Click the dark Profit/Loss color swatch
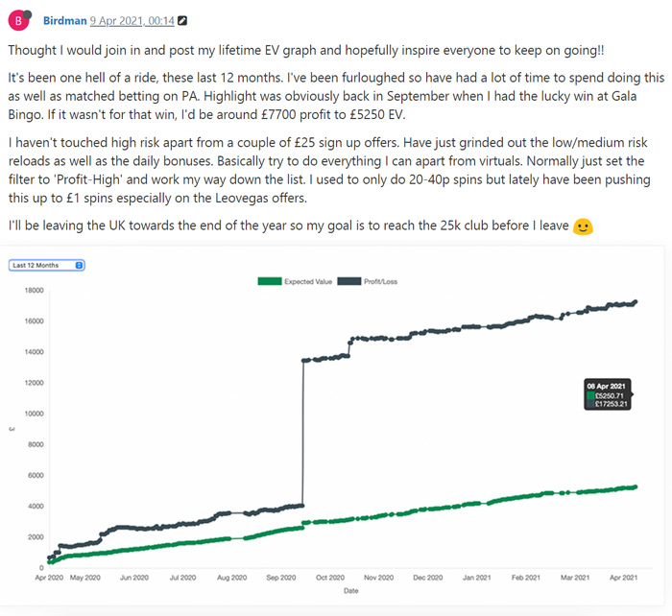Screen dimensions: 672x616 pyautogui.click(x=348, y=281)
